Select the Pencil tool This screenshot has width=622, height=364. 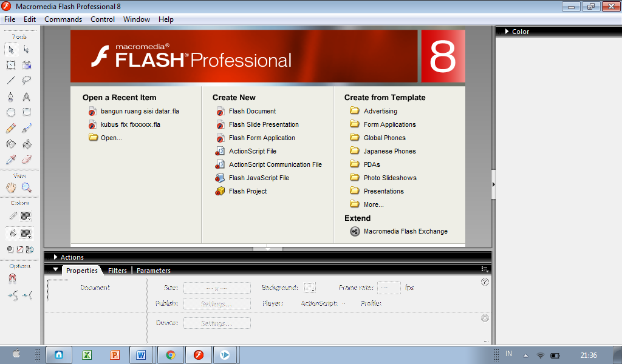pyautogui.click(x=11, y=128)
